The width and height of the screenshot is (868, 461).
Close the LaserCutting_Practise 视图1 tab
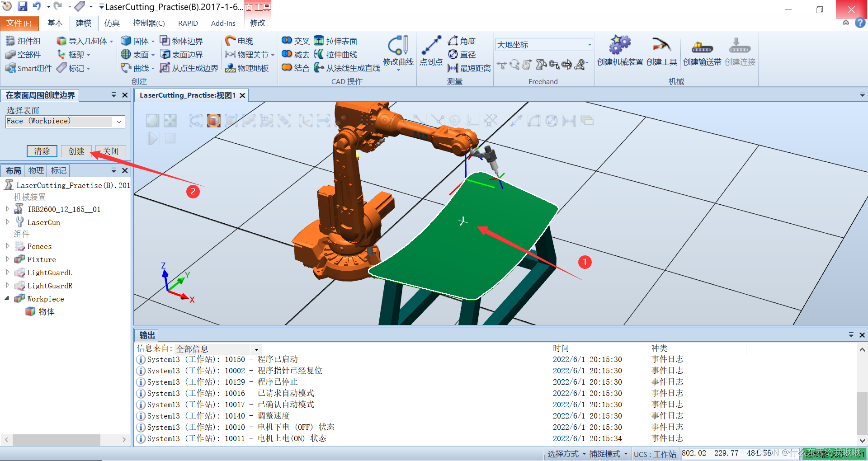coord(243,95)
